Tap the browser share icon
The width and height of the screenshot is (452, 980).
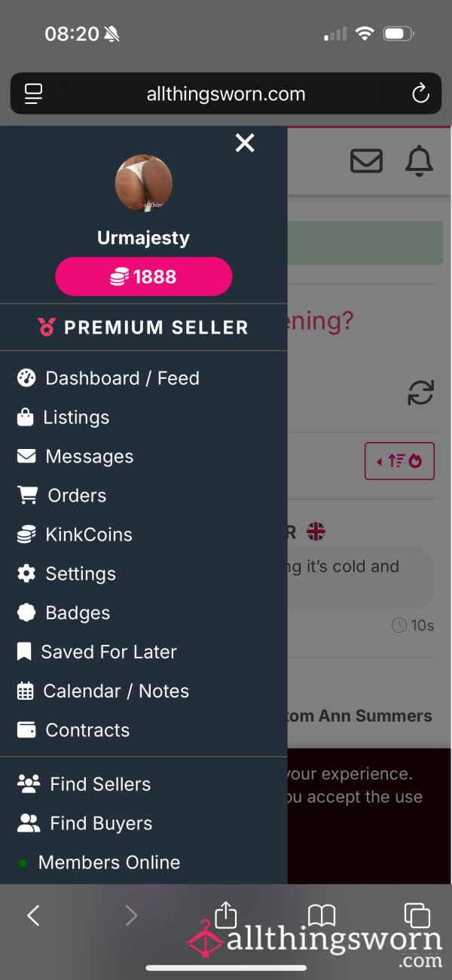click(226, 914)
